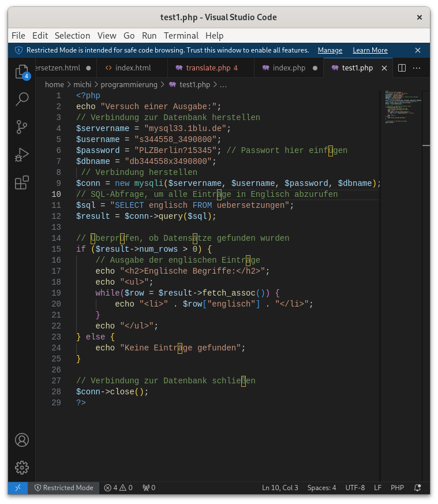438x504 pixels.
Task: Click the "SELECT englisch FROM" SQL string
Action: pos(163,205)
